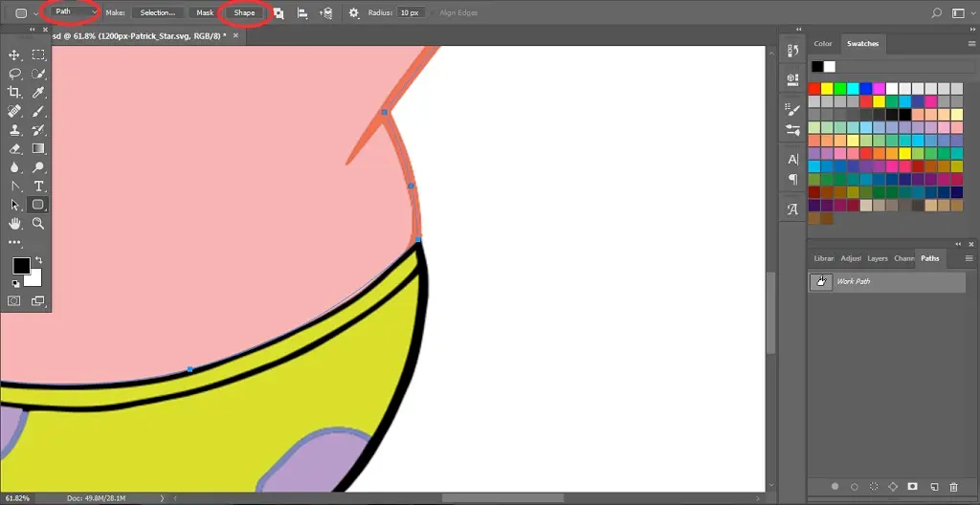Screen dimensions: 980x505
Task: Select the History Brush tool
Action: pyautogui.click(x=38, y=130)
